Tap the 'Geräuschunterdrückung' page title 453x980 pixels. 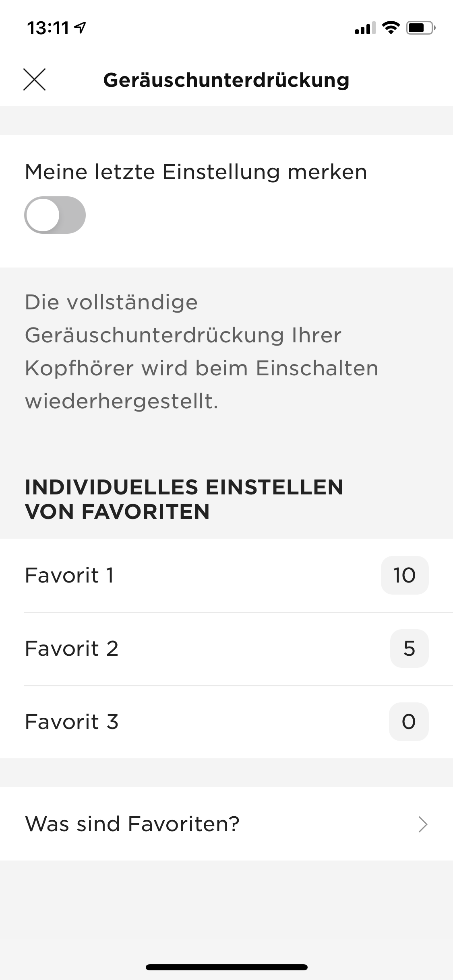226,80
